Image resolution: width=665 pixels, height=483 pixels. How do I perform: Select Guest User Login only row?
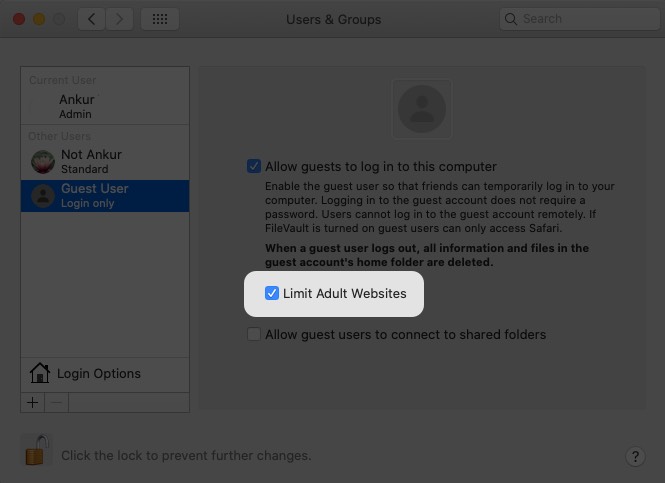pyautogui.click(x=105, y=196)
